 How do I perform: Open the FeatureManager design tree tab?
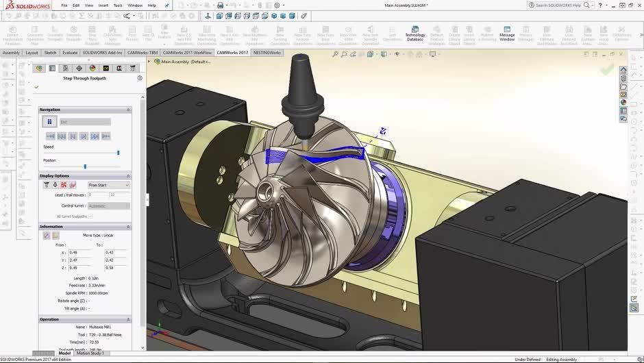click(x=39, y=68)
